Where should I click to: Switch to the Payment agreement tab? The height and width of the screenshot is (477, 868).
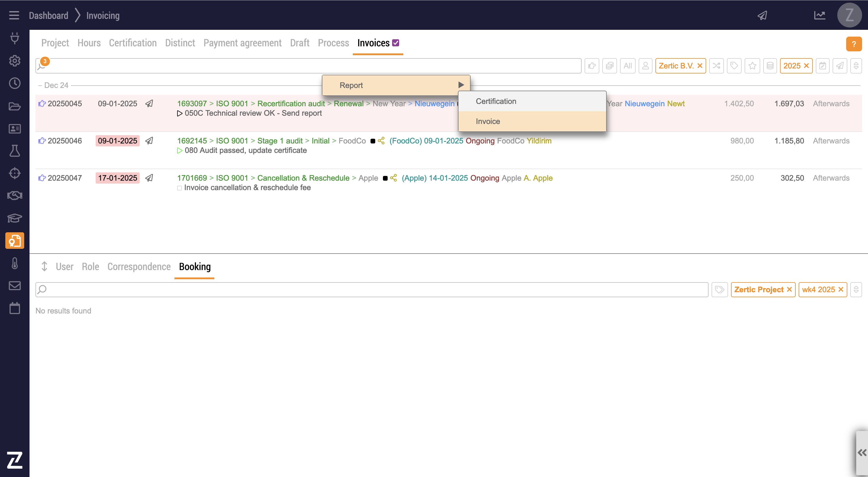(x=242, y=43)
